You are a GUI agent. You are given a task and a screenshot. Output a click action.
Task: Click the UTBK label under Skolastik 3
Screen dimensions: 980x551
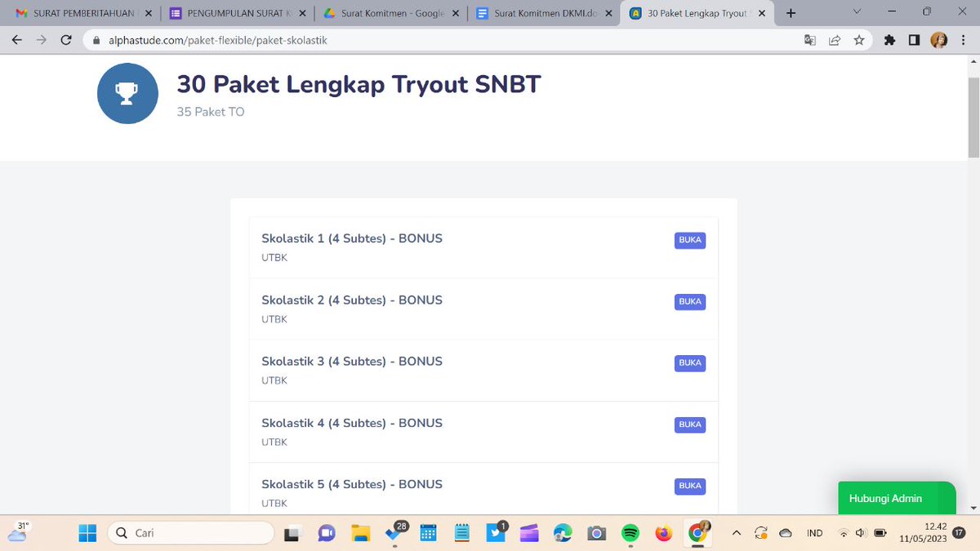pos(274,380)
